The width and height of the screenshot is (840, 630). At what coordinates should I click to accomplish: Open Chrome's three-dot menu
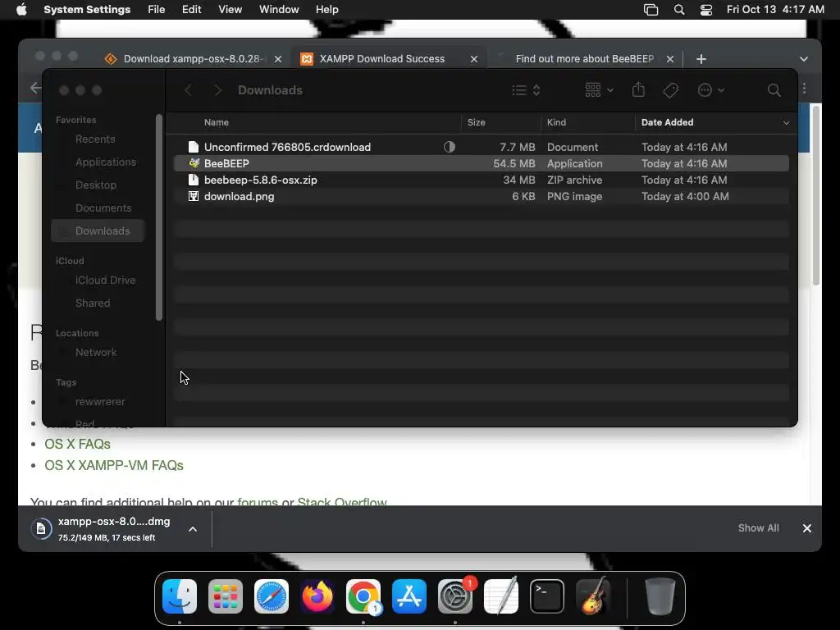point(804,89)
